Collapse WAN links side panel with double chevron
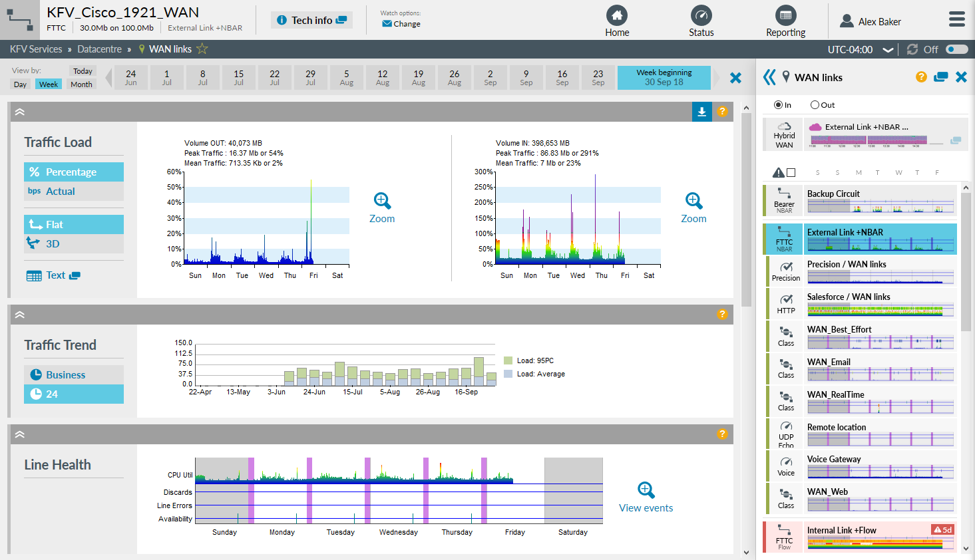The width and height of the screenshot is (975, 560). pyautogui.click(x=769, y=77)
